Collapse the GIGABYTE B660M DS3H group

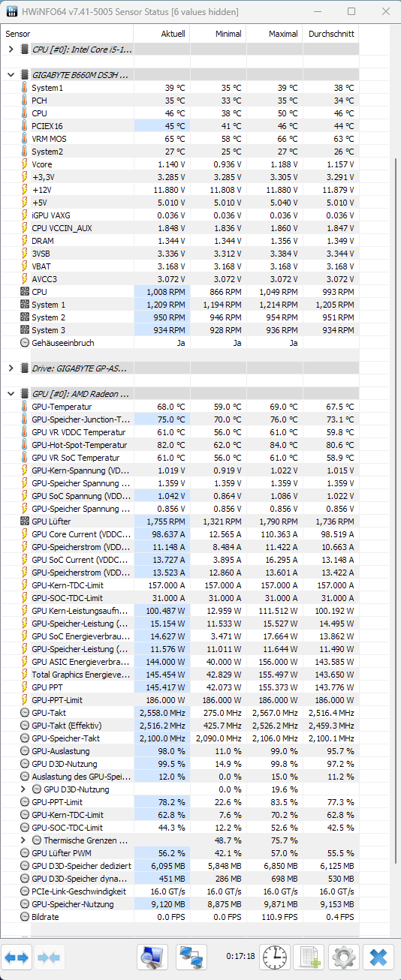(11, 75)
